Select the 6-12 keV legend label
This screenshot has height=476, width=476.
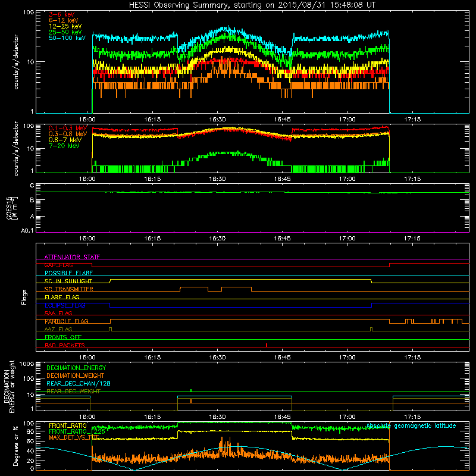64,20
